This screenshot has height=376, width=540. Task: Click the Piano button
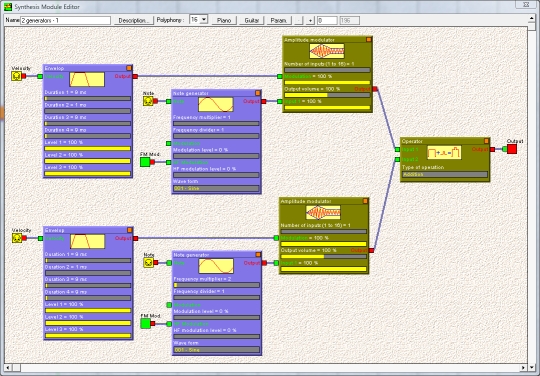coord(224,20)
